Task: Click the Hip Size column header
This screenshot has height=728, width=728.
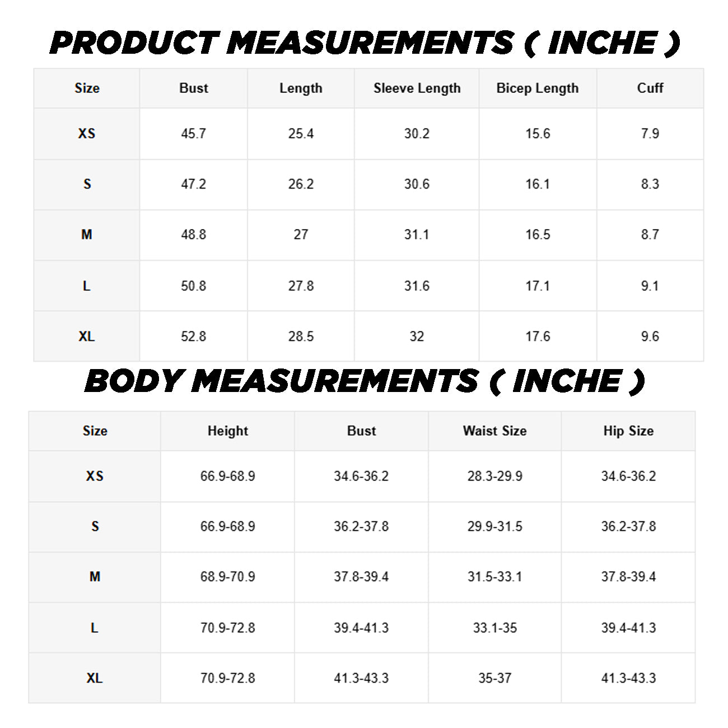Action: click(x=628, y=431)
